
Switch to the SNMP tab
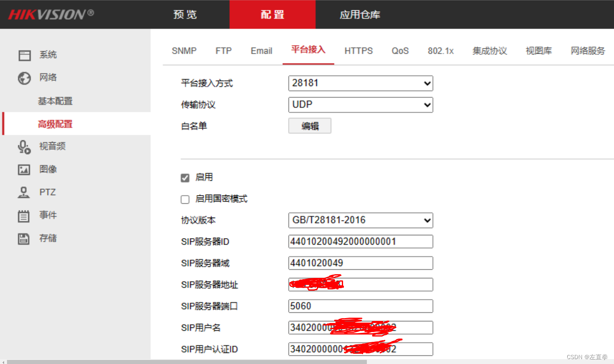tap(184, 51)
